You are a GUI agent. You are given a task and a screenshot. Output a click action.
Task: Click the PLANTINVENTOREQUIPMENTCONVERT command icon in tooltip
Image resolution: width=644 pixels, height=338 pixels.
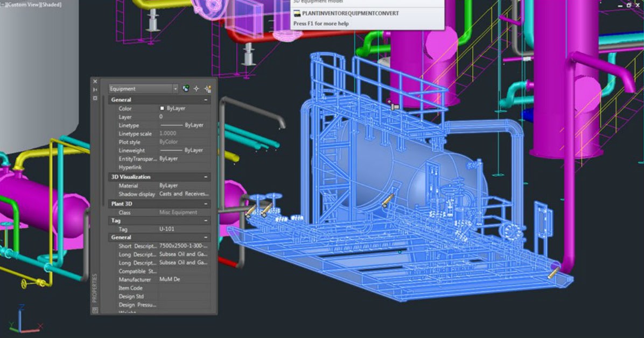coord(297,13)
